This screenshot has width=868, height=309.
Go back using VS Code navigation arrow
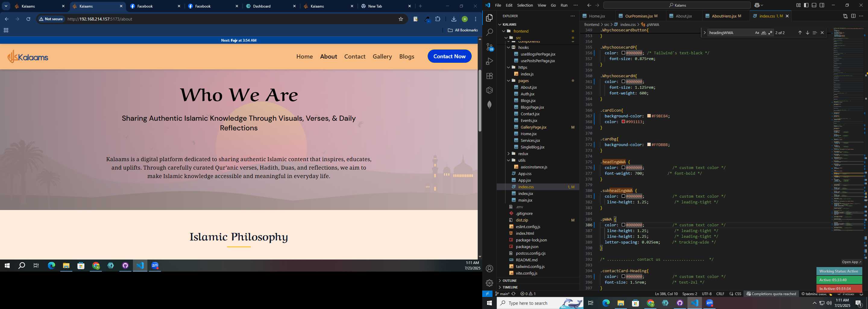pos(589,5)
